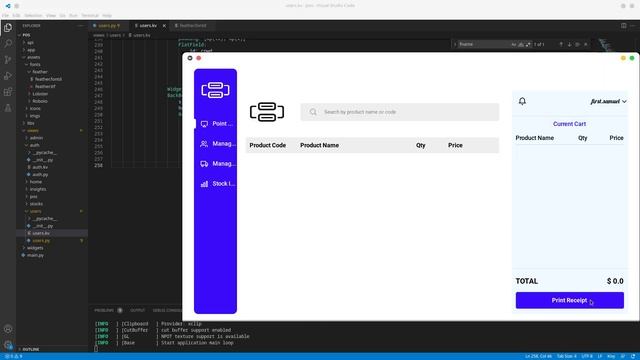This screenshot has height=360, width=640.
Task: Open the first.samuel user dropdown
Action: (608, 101)
